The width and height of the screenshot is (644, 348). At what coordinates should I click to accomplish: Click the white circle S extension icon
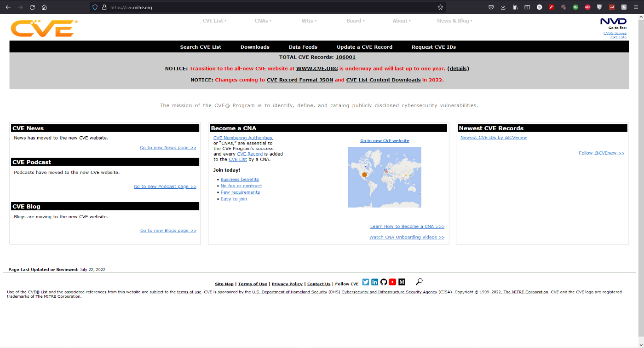(x=539, y=7)
